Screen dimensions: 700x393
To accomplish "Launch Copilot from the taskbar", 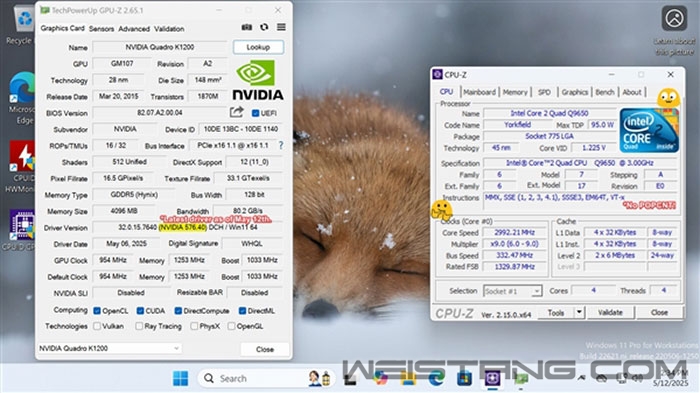I will 380,379.
